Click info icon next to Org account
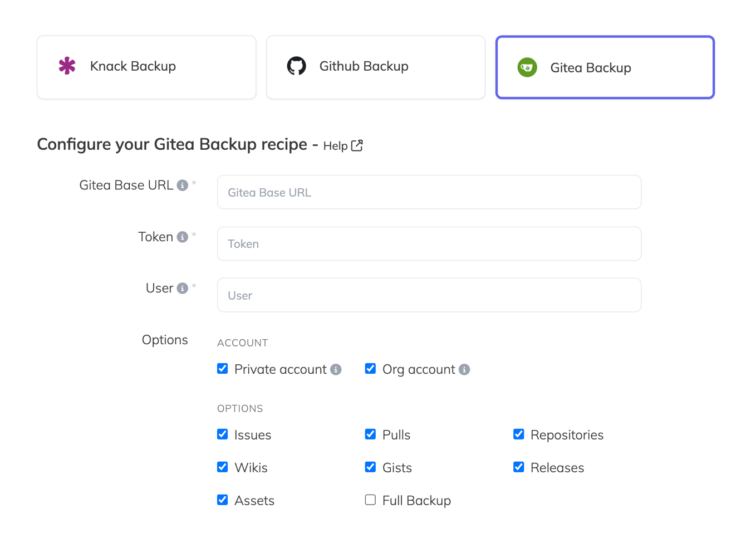 [x=464, y=369]
